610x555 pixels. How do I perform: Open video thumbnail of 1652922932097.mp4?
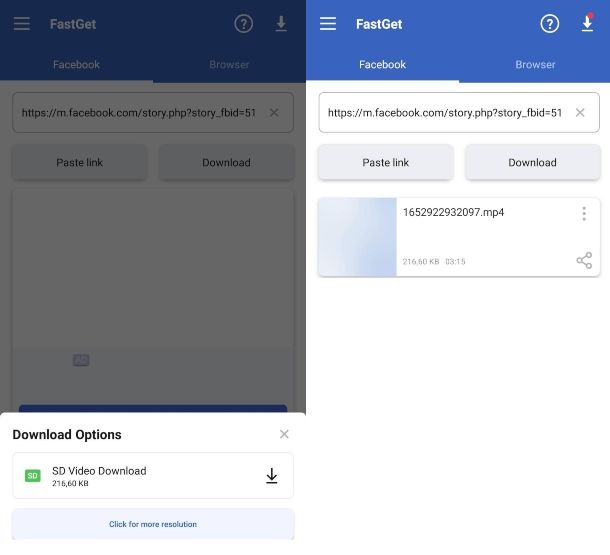click(357, 237)
